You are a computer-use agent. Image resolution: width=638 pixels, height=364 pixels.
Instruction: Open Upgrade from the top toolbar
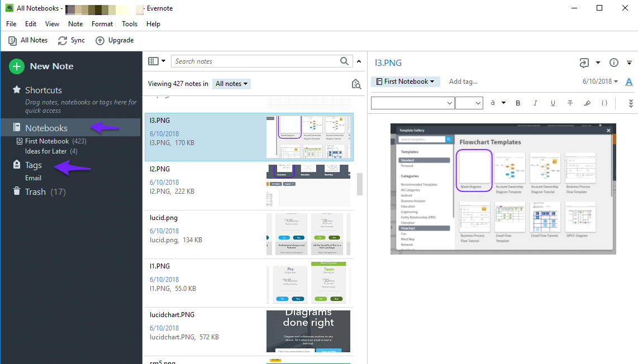click(115, 40)
